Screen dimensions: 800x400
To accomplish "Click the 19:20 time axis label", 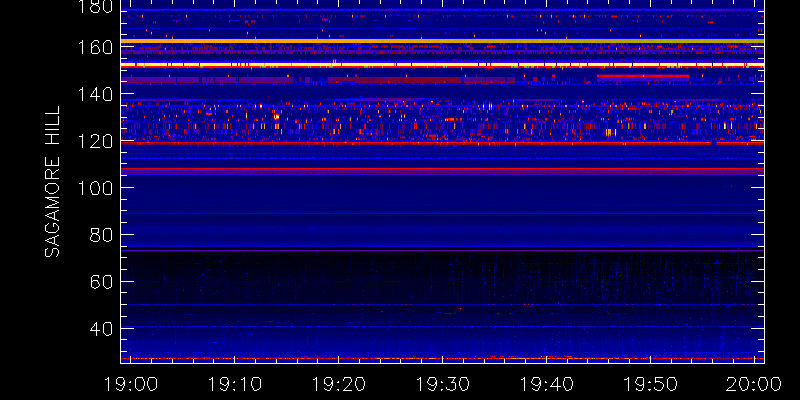I will [338, 384].
